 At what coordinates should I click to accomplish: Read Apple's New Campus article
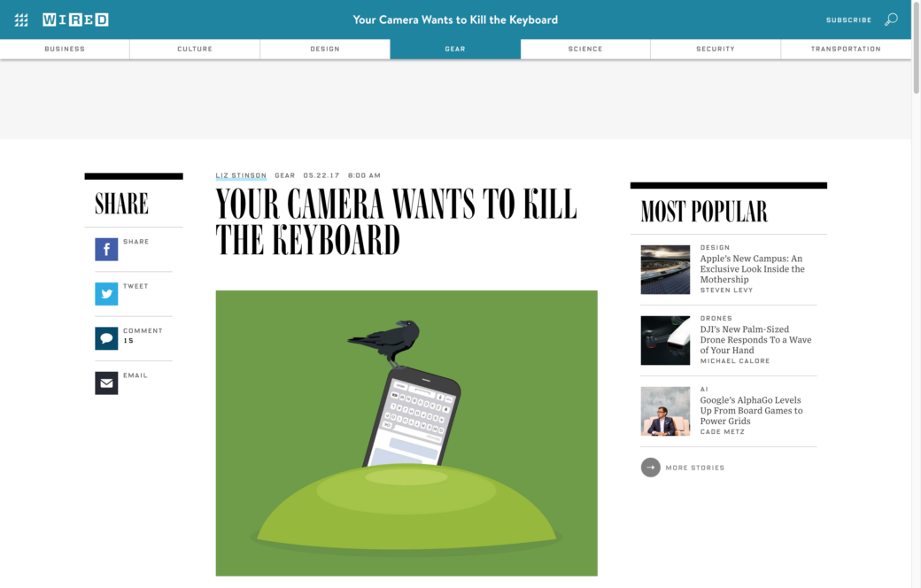click(x=752, y=268)
